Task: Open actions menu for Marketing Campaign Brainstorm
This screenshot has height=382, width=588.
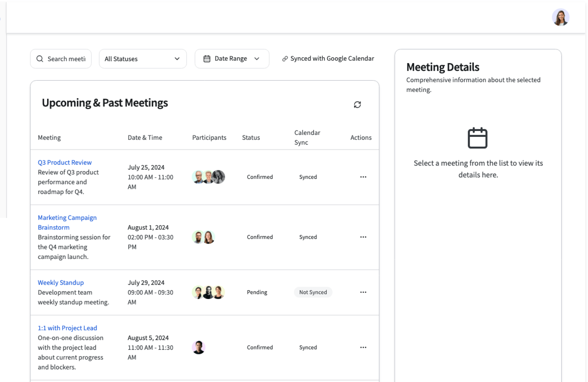Action: (363, 237)
